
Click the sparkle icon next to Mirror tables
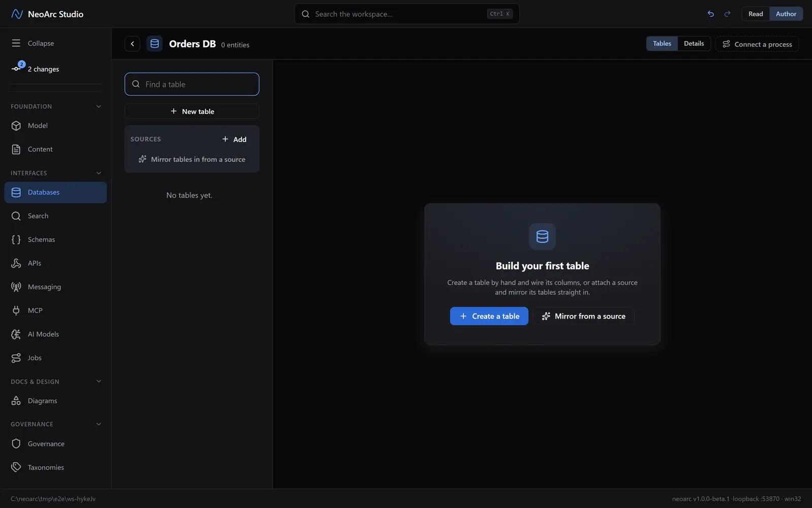(x=143, y=159)
